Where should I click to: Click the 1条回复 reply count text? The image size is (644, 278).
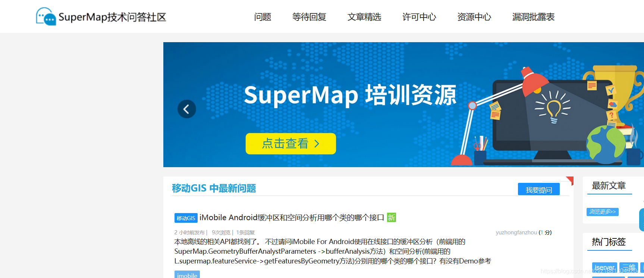pos(245,232)
